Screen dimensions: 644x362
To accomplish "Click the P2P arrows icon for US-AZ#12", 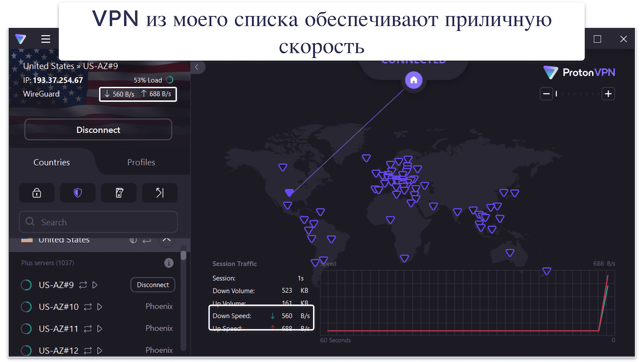I will point(87,351).
